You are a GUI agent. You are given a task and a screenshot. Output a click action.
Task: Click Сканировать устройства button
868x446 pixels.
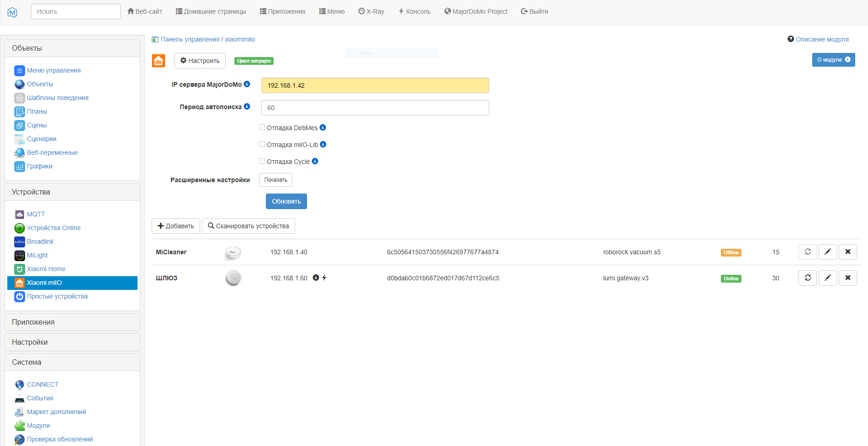tap(249, 226)
